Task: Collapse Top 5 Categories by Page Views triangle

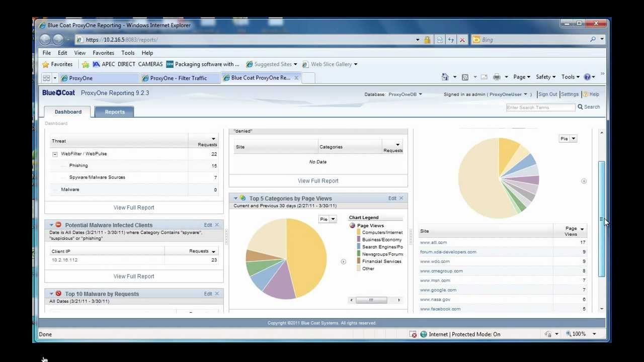Action: pyautogui.click(x=235, y=198)
